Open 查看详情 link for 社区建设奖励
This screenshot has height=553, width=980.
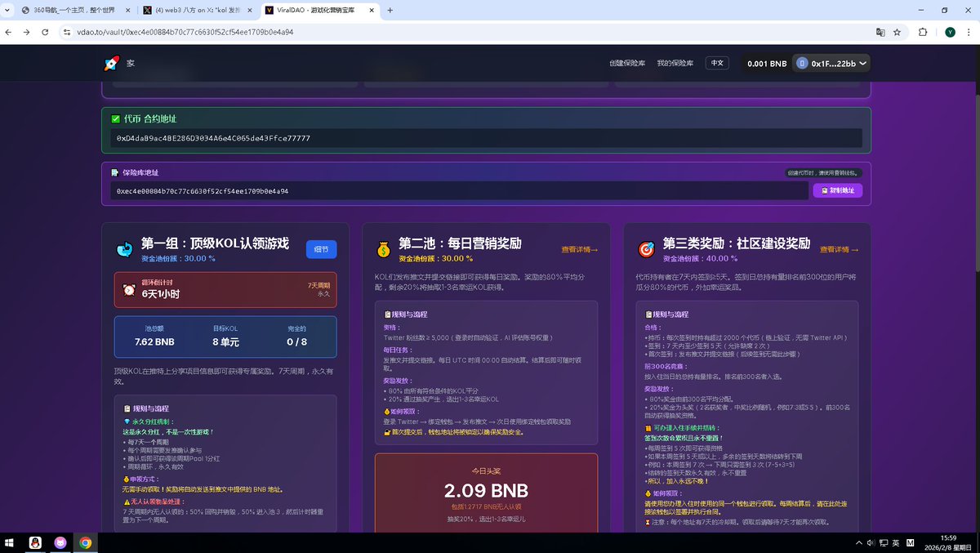[840, 249]
